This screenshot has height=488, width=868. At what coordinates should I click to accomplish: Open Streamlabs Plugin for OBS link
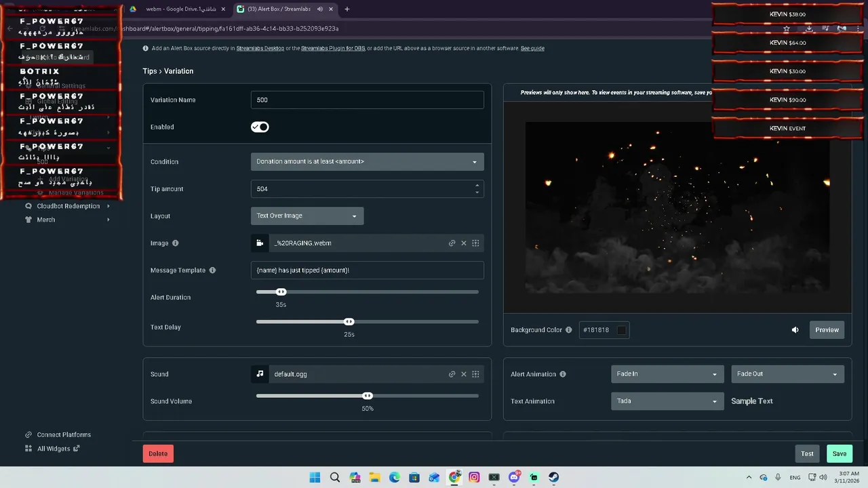point(333,49)
